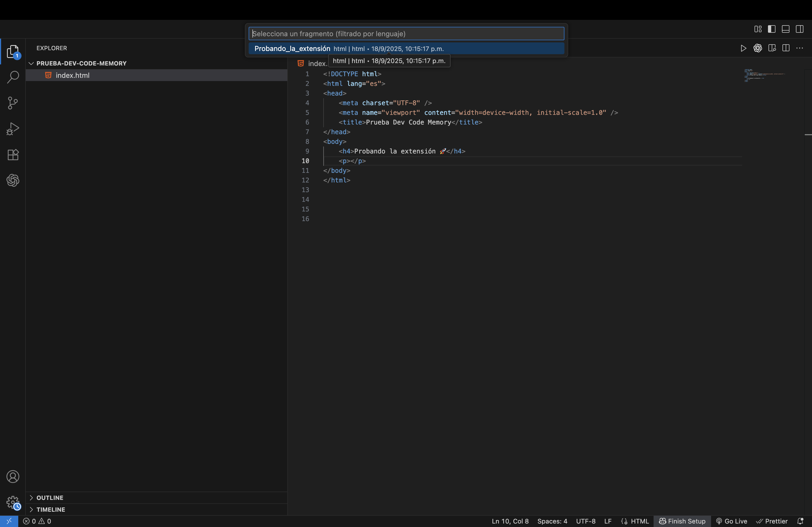Change language mode HTML
The height and width of the screenshot is (527, 812).
click(x=640, y=521)
